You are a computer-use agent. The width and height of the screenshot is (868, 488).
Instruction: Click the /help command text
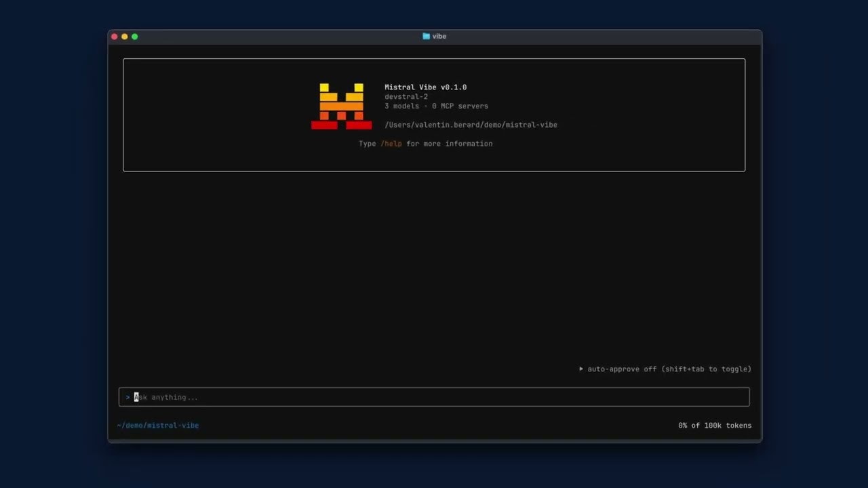[x=391, y=144]
